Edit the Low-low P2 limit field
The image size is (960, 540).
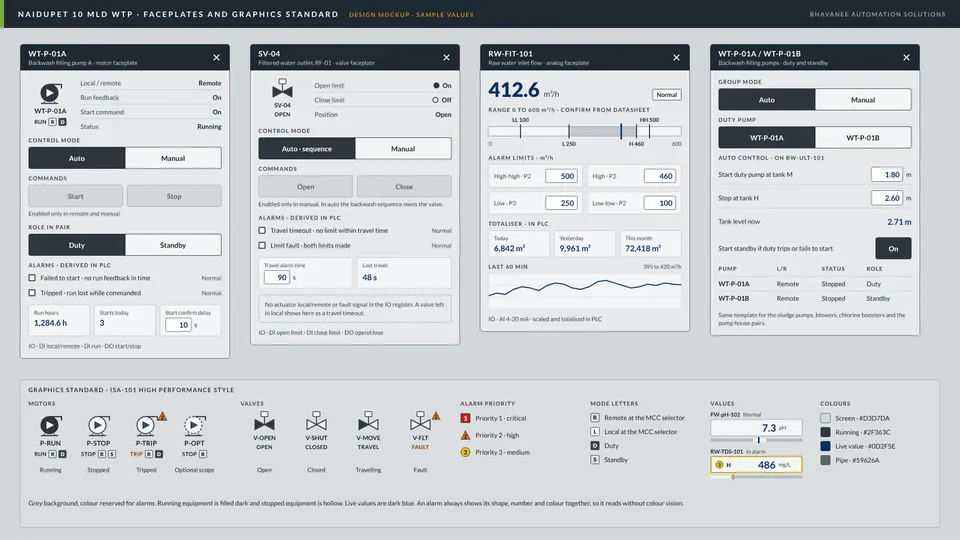pyautogui.click(x=659, y=203)
